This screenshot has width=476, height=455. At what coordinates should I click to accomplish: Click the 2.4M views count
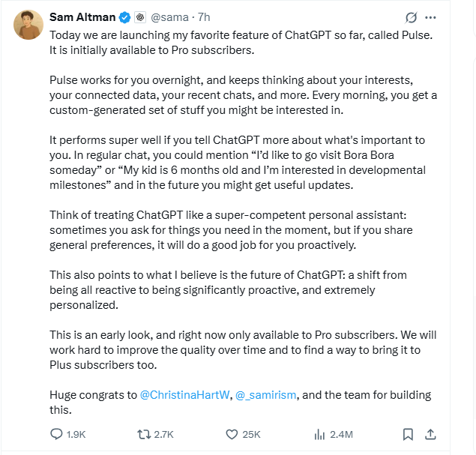pyautogui.click(x=341, y=434)
